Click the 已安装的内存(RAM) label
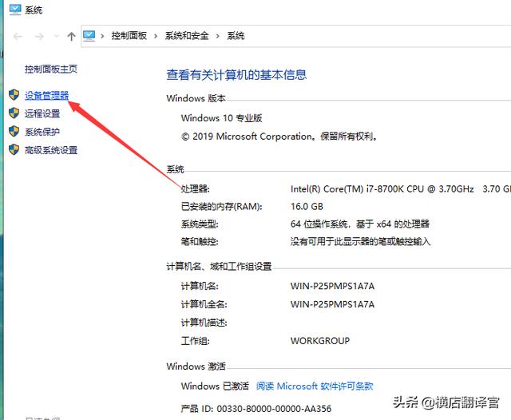The height and width of the screenshot is (420, 511). 222,207
